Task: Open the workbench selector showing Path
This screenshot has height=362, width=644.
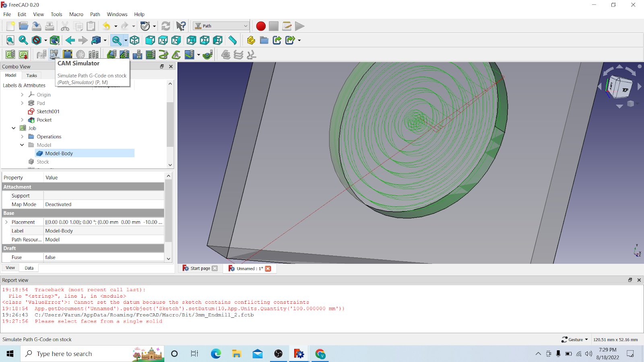Action: point(221,26)
